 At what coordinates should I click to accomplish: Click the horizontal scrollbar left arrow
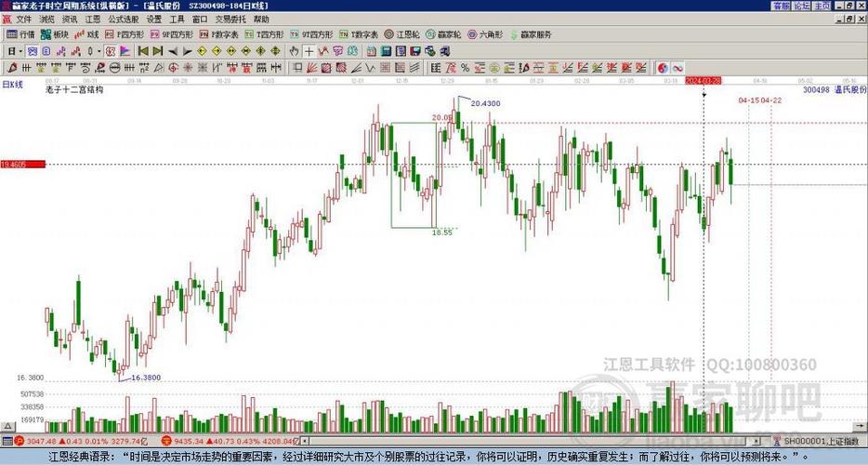click(305, 442)
